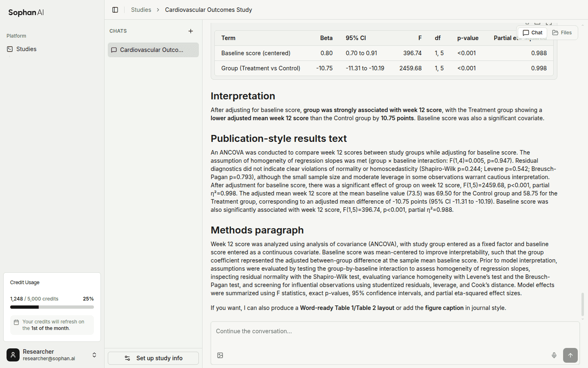Click the 2459.68 F value cell
The image size is (588, 368).
(410, 68)
